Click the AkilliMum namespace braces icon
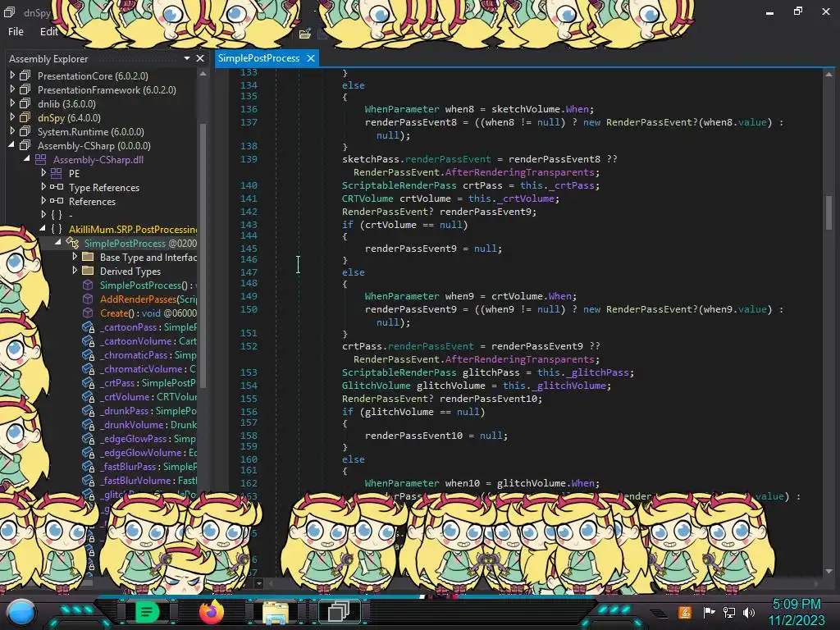 coord(57,230)
